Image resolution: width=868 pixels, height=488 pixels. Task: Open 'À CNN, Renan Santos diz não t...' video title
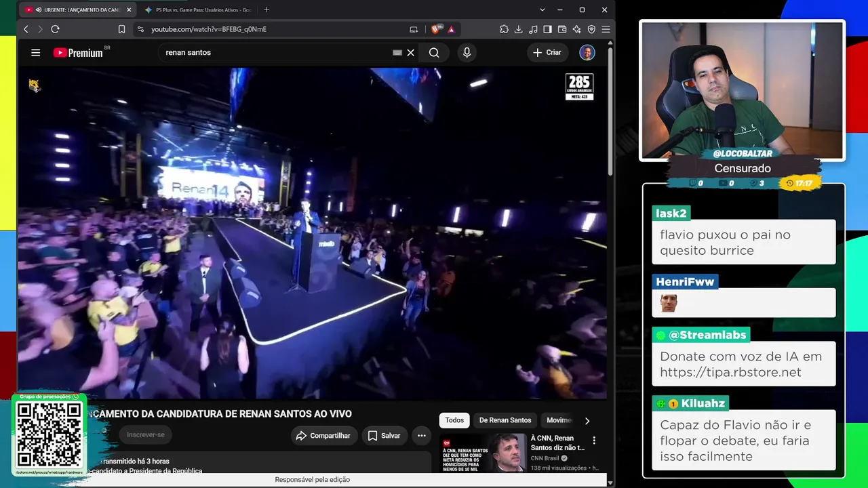557,443
